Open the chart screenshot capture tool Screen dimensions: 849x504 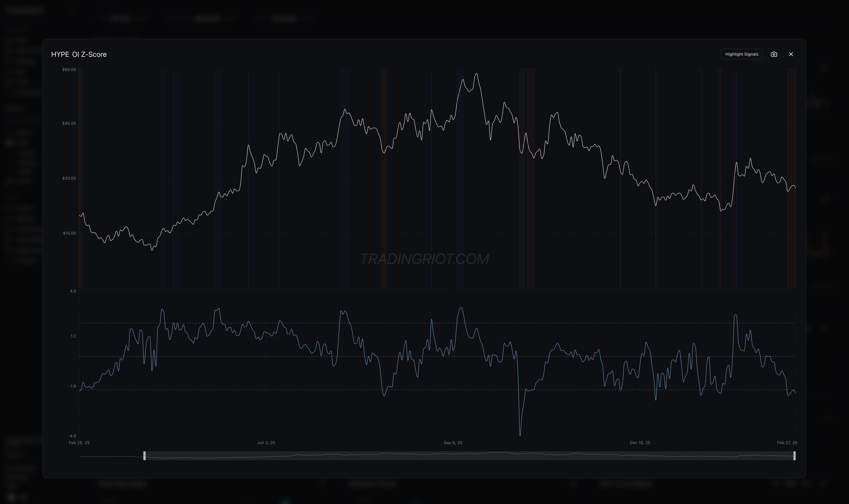coord(774,54)
